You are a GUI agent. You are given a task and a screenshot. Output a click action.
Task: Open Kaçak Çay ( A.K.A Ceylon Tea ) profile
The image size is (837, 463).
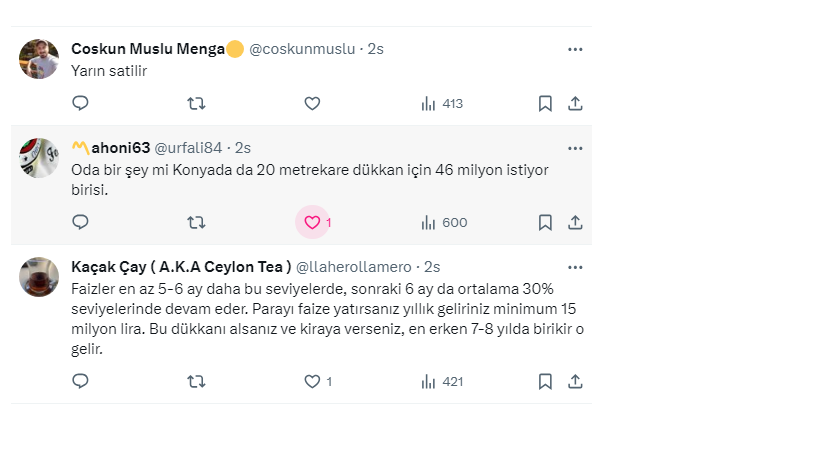(x=181, y=267)
